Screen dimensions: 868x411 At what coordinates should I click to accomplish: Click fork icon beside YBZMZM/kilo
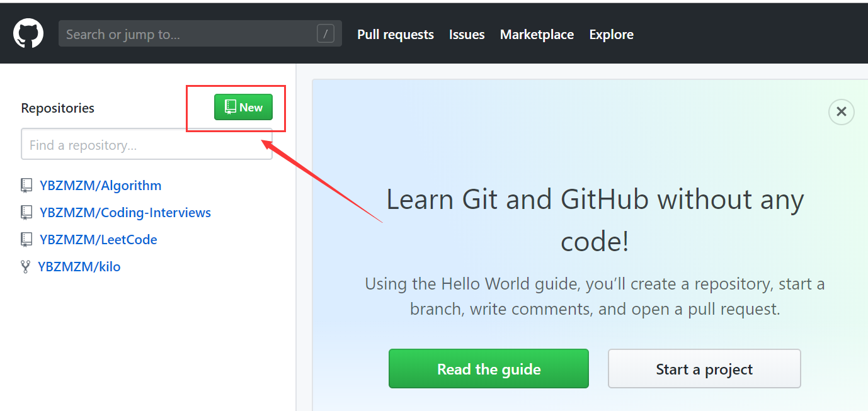coord(25,267)
